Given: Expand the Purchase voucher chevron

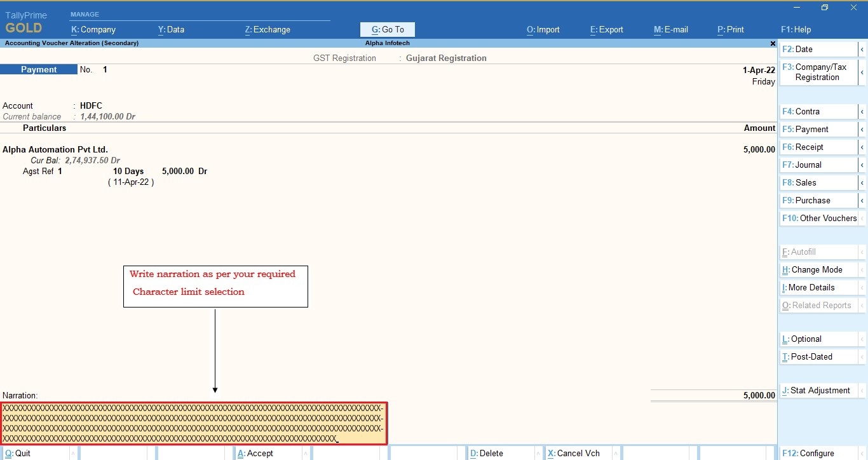Looking at the screenshot, I should 863,200.
